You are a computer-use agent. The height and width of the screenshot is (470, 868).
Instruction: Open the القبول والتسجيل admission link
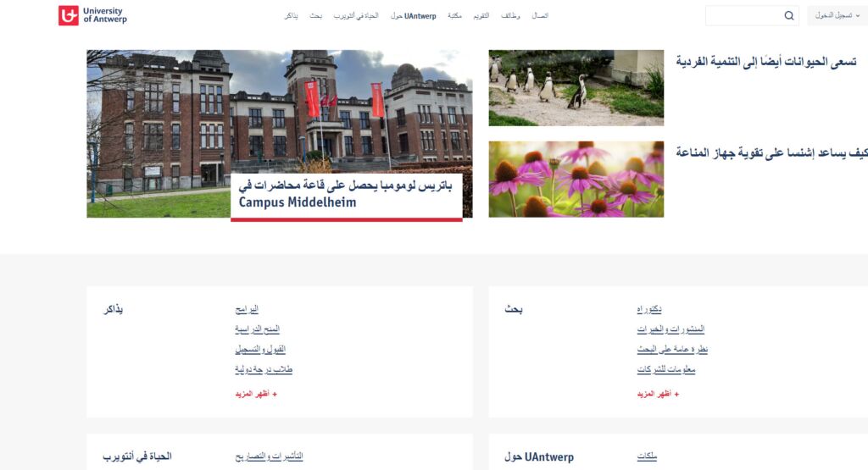[x=260, y=350]
